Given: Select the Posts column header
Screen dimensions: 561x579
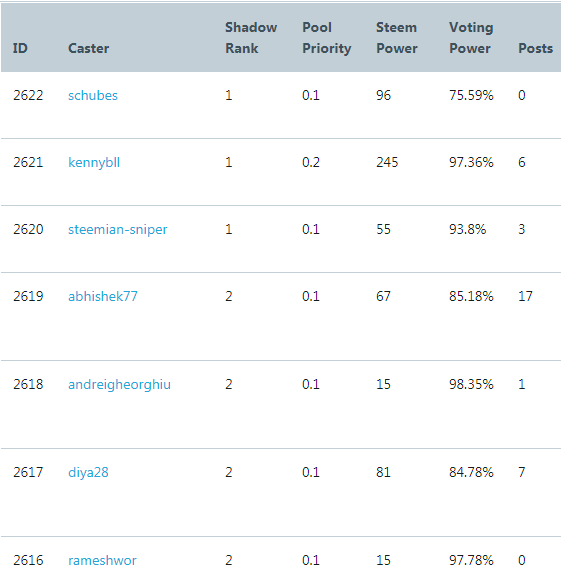Looking at the screenshot, I should tap(536, 48).
